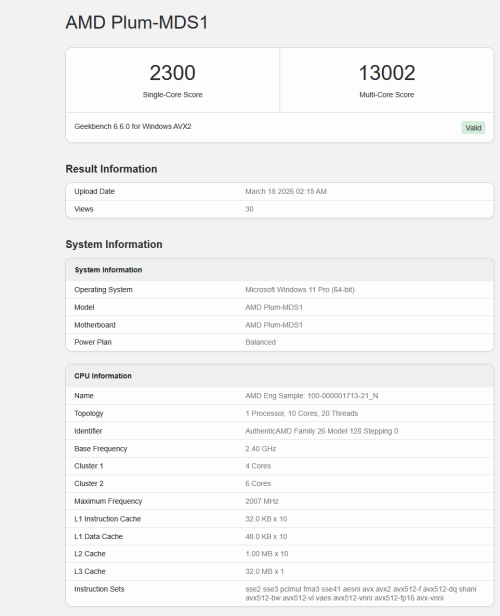Click the System Information table header

(280, 270)
